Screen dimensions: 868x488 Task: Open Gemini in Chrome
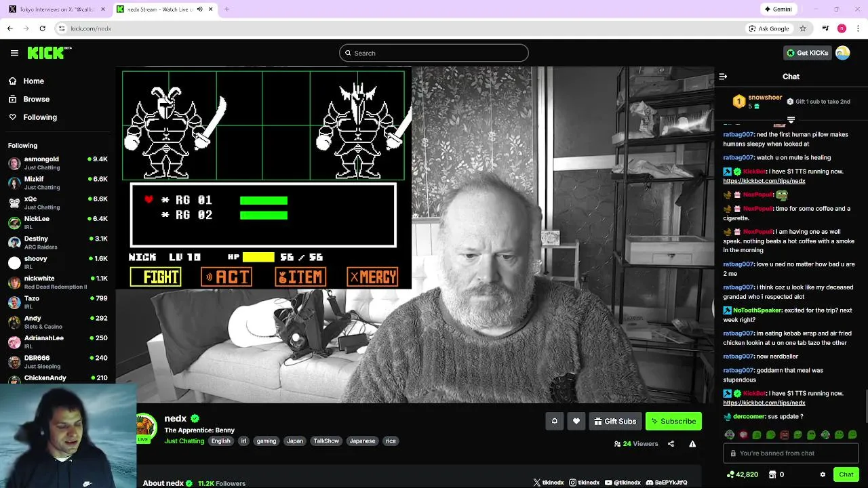[778, 9]
